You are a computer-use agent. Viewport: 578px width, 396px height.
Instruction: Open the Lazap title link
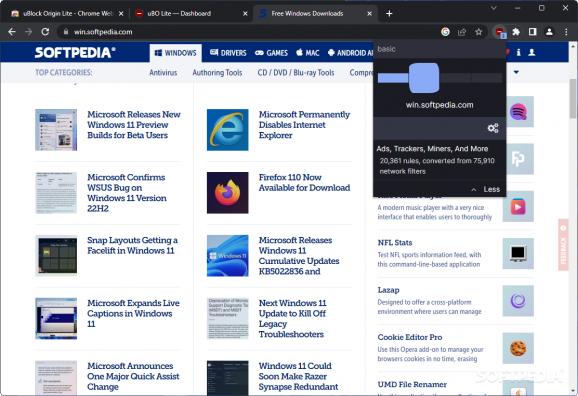point(389,290)
